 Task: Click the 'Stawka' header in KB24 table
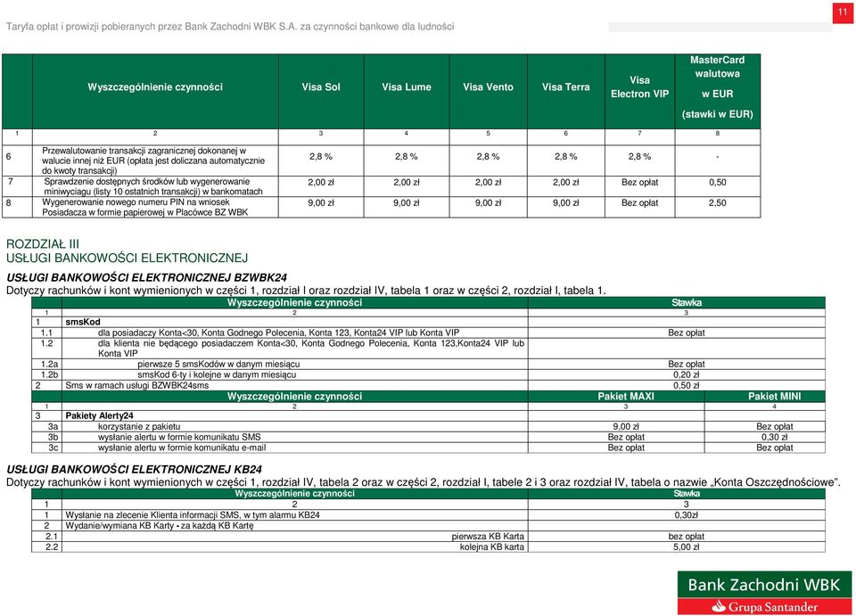tap(687, 493)
